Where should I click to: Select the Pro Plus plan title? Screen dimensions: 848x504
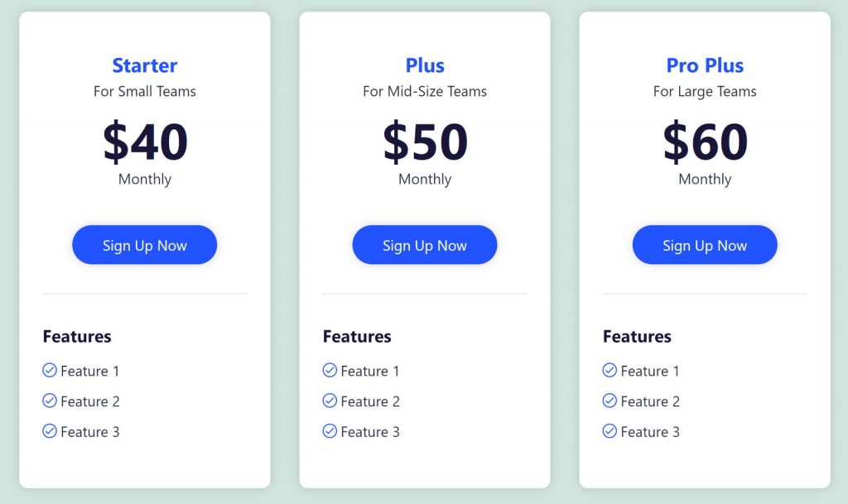coord(705,65)
